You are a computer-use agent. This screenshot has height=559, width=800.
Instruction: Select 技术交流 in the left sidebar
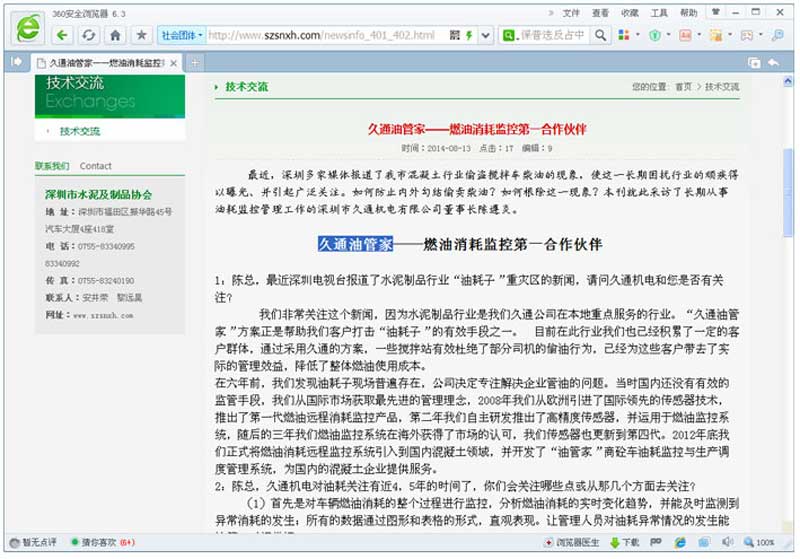80,131
